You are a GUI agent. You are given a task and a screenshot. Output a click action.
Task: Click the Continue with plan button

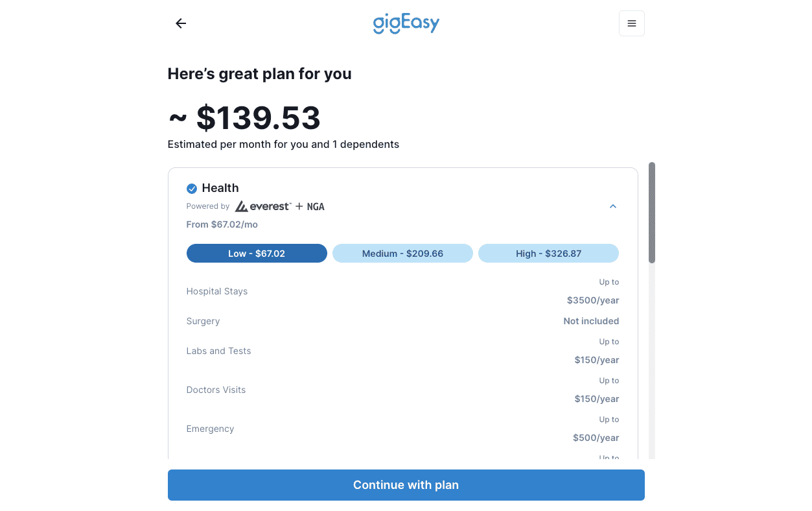(x=406, y=484)
